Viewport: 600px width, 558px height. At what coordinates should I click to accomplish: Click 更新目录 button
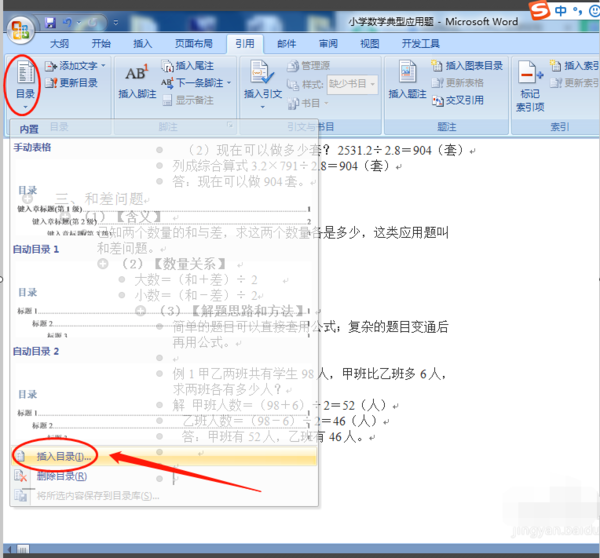pyautogui.click(x=72, y=83)
